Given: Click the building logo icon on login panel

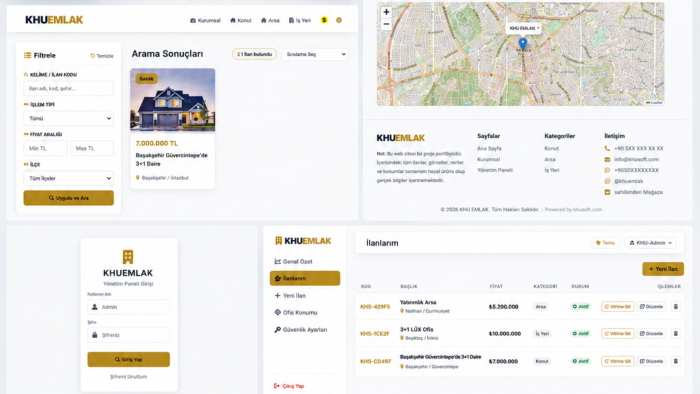Looking at the screenshot, I should point(128,257).
